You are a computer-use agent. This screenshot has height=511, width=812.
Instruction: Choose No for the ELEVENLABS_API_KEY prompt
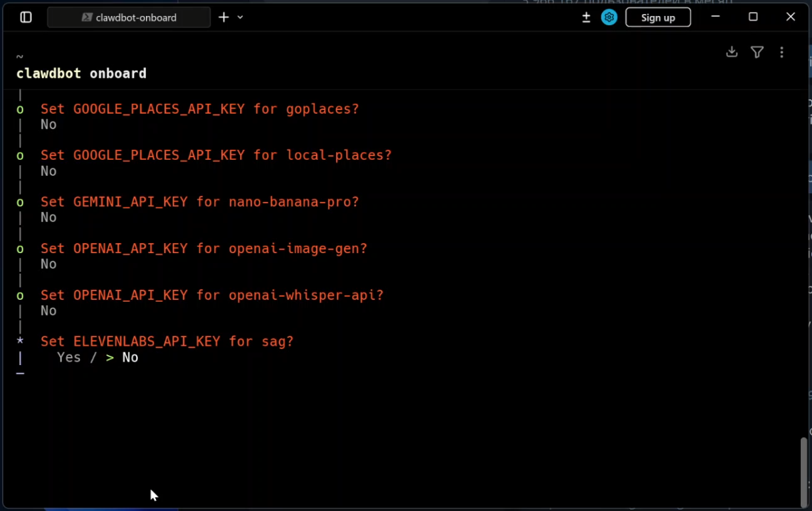(x=130, y=358)
